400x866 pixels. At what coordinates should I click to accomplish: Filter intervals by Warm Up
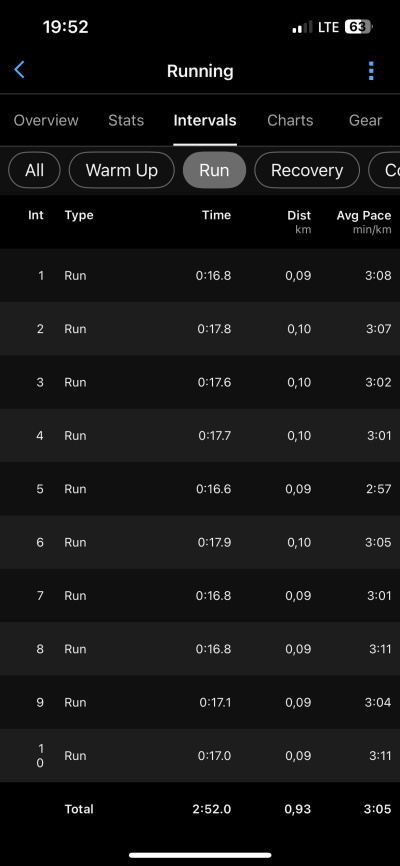tap(122, 170)
